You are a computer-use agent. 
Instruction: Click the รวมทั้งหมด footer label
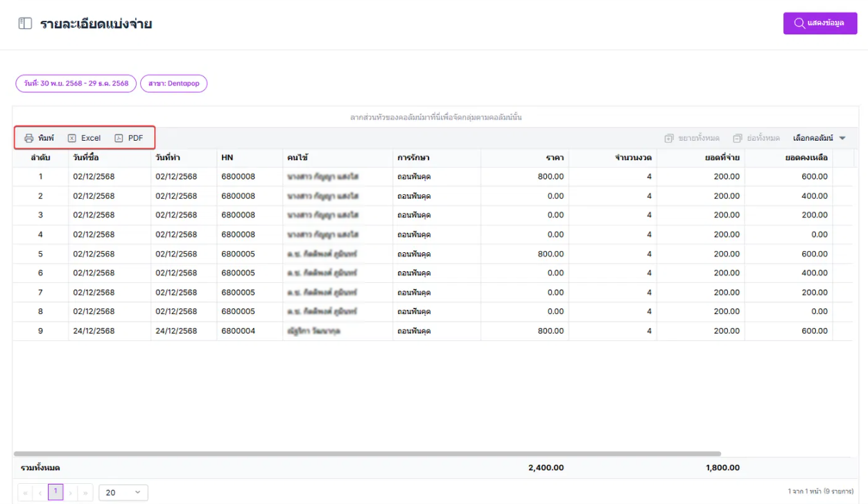[x=40, y=468]
